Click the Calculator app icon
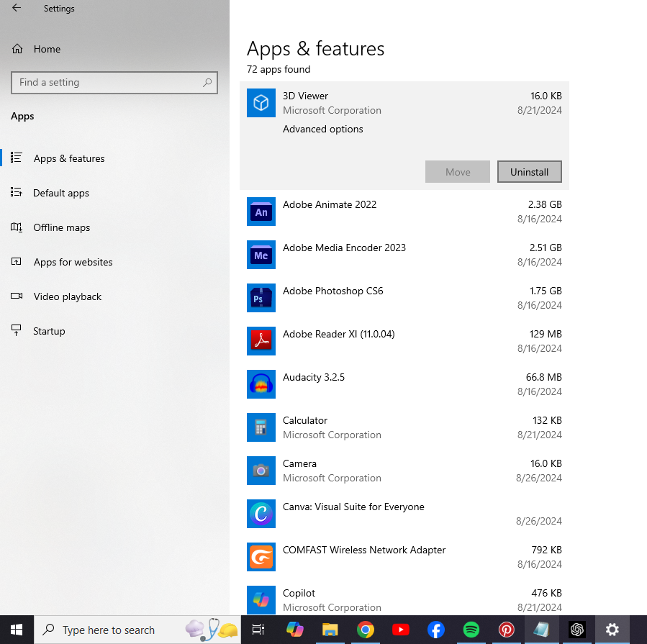Image resolution: width=647 pixels, height=644 pixels. (x=261, y=427)
